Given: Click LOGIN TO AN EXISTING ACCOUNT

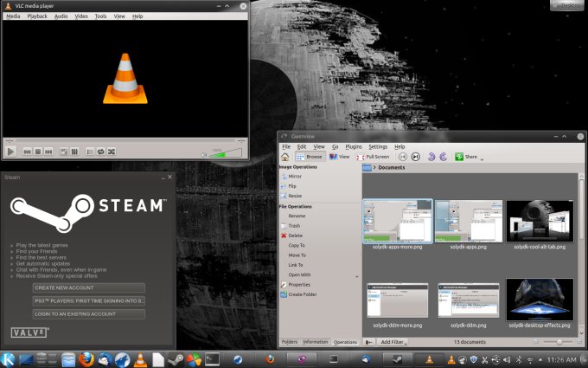Looking at the screenshot, I should [88, 313].
